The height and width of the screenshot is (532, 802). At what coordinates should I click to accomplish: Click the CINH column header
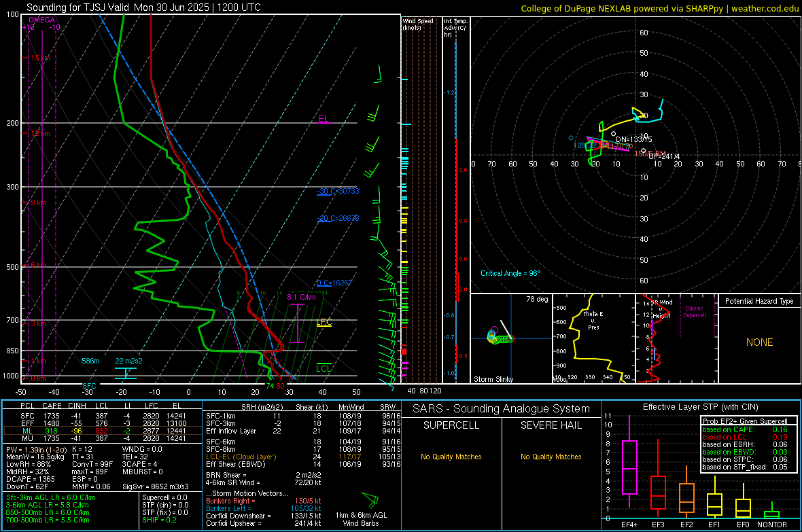77,406
